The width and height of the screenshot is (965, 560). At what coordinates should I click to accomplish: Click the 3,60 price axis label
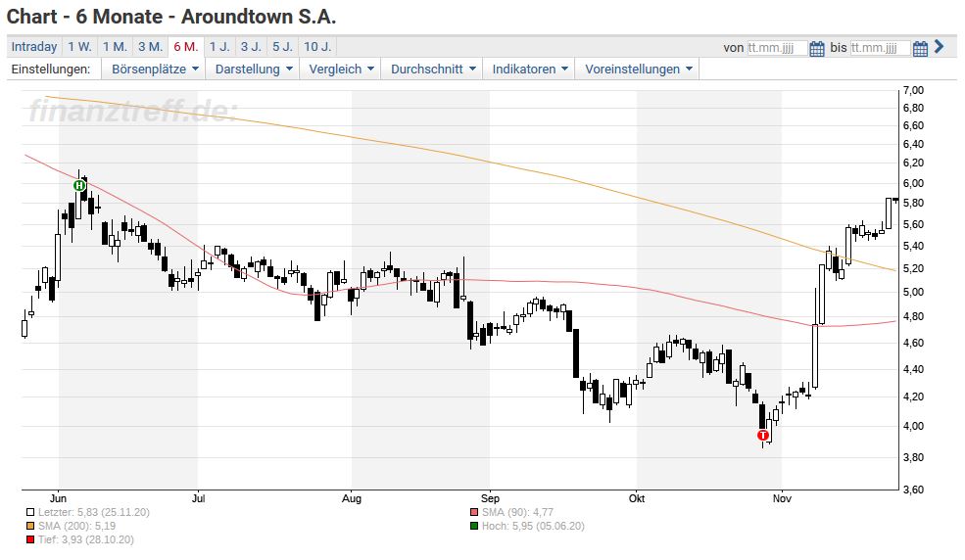(913, 490)
